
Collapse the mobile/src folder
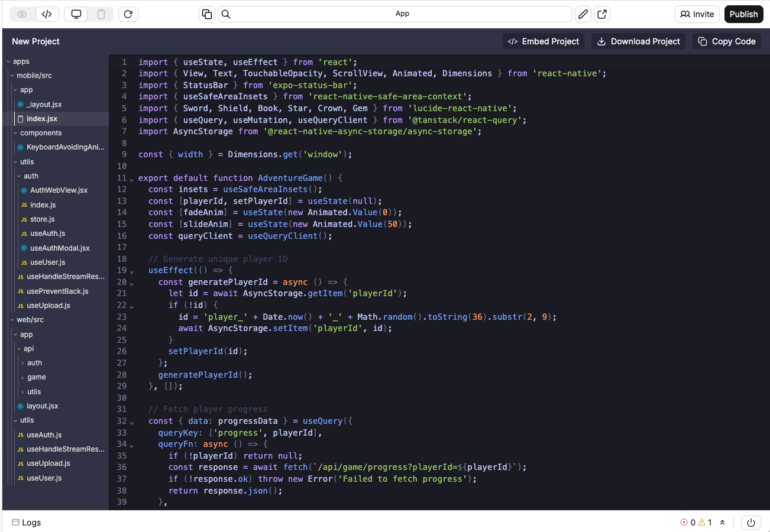click(12, 76)
